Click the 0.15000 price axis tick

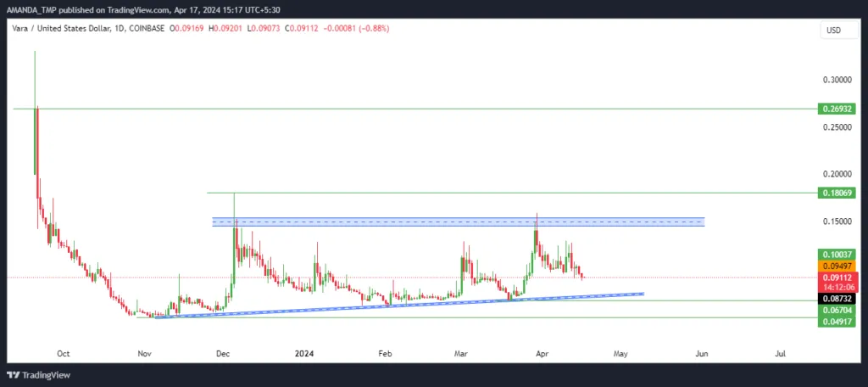tap(837, 222)
